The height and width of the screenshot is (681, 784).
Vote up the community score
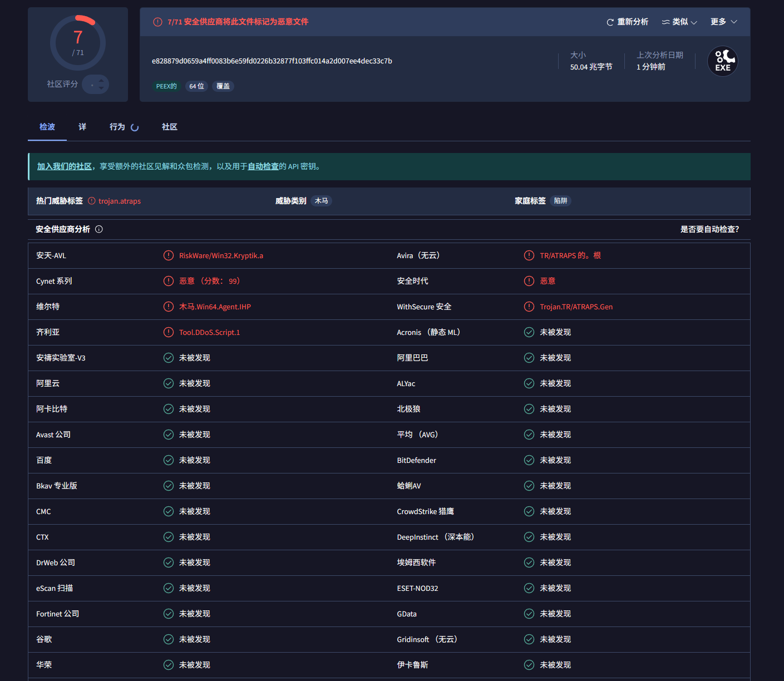click(101, 81)
